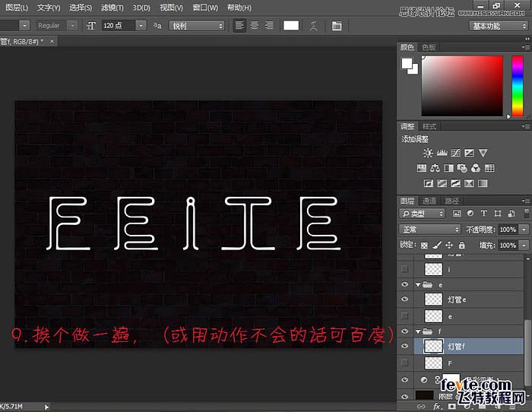This screenshot has height=412, width=532.
Task: Switch to the 通道 tab
Action: click(x=429, y=201)
